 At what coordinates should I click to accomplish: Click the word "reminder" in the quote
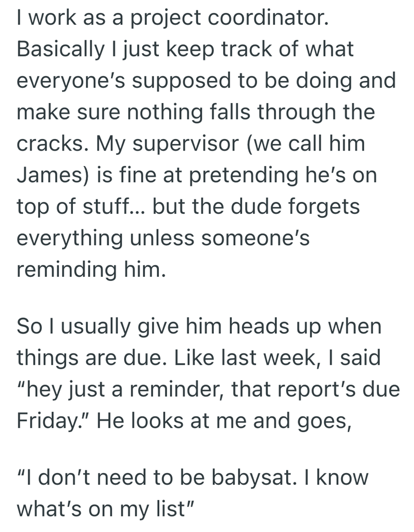(166, 389)
